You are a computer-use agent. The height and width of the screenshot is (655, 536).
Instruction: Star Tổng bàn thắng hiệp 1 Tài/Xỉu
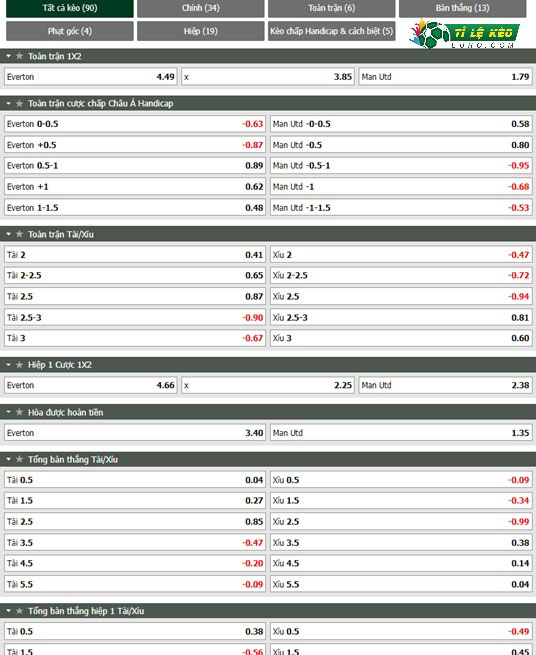tap(19, 611)
